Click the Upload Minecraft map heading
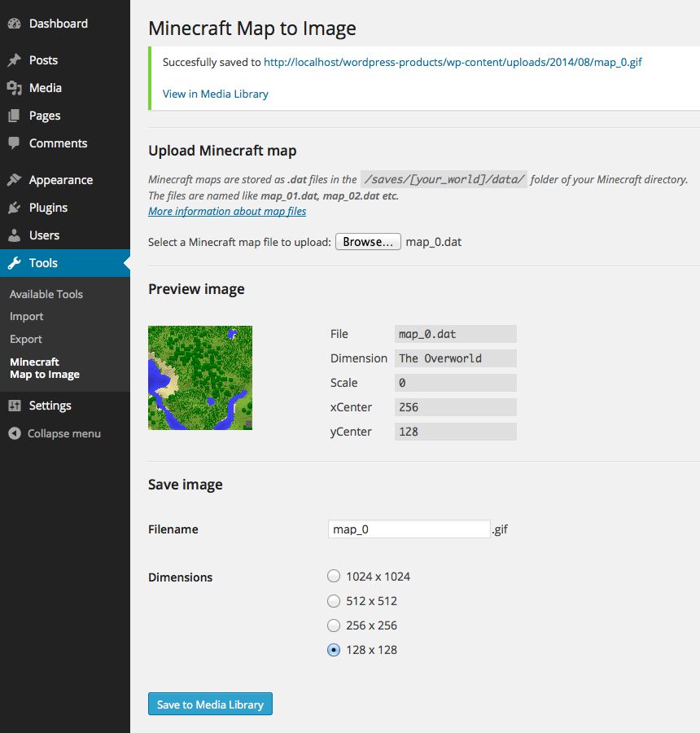This screenshot has width=700, height=733. (x=222, y=151)
